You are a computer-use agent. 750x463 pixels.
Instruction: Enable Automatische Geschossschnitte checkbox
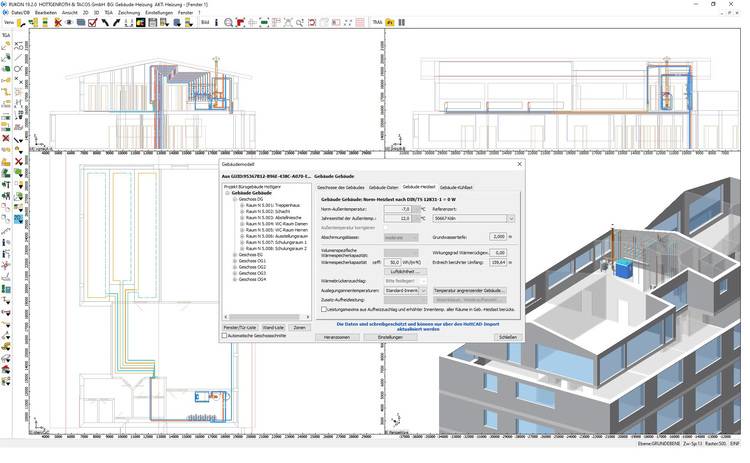(225, 336)
